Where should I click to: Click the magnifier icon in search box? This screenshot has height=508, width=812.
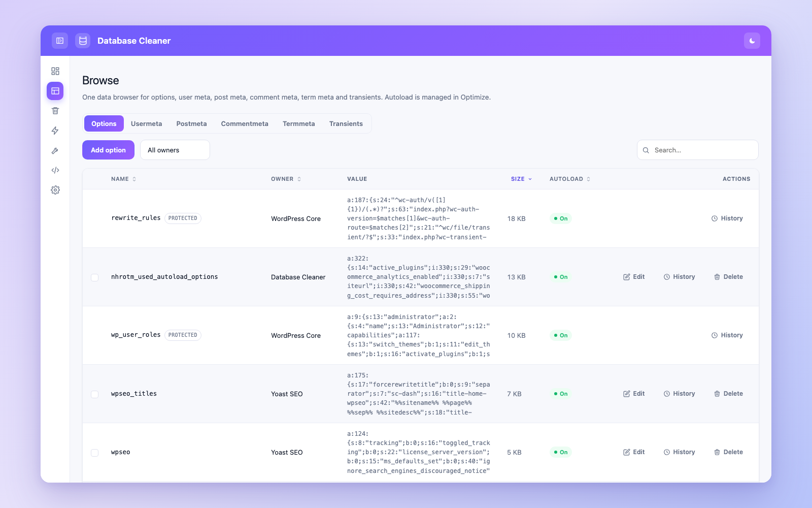click(646, 150)
